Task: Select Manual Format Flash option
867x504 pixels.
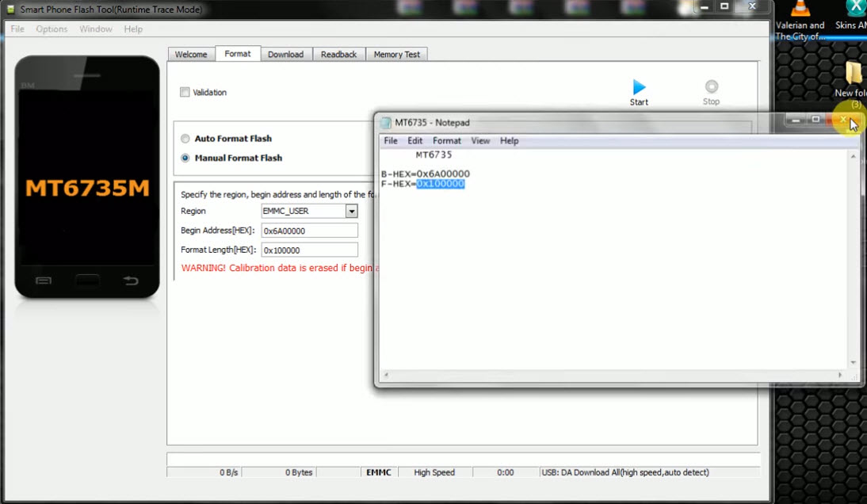Action: pyautogui.click(x=185, y=158)
